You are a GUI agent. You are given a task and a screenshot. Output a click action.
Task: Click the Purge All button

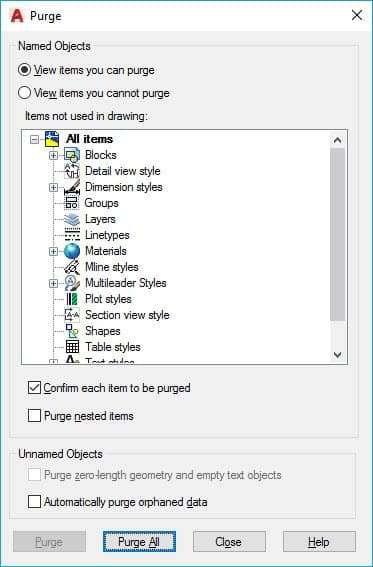coord(139,542)
